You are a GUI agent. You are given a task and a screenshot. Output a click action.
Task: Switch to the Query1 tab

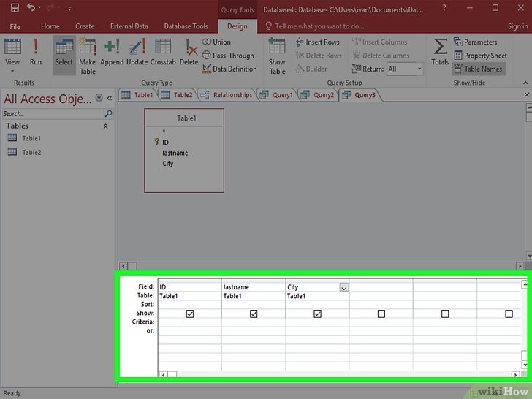pyautogui.click(x=277, y=95)
